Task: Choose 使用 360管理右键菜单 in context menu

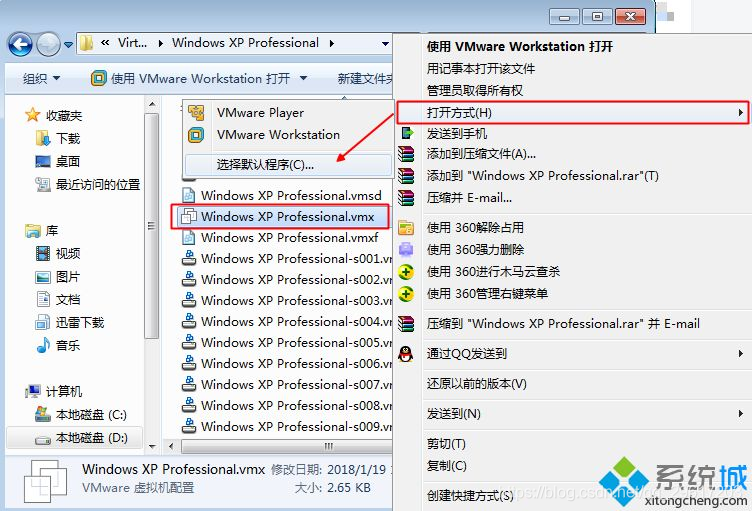Action: click(x=487, y=294)
